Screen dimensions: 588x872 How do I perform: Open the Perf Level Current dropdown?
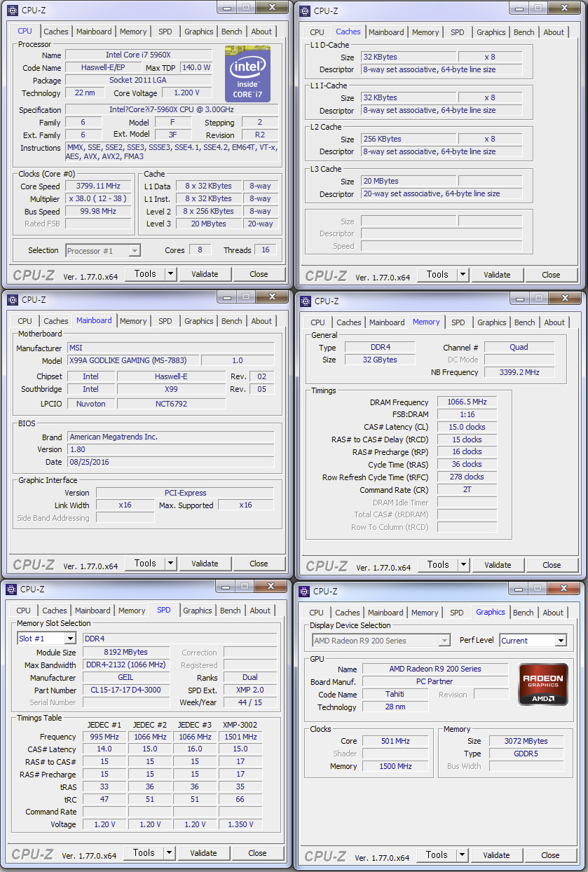pos(560,641)
